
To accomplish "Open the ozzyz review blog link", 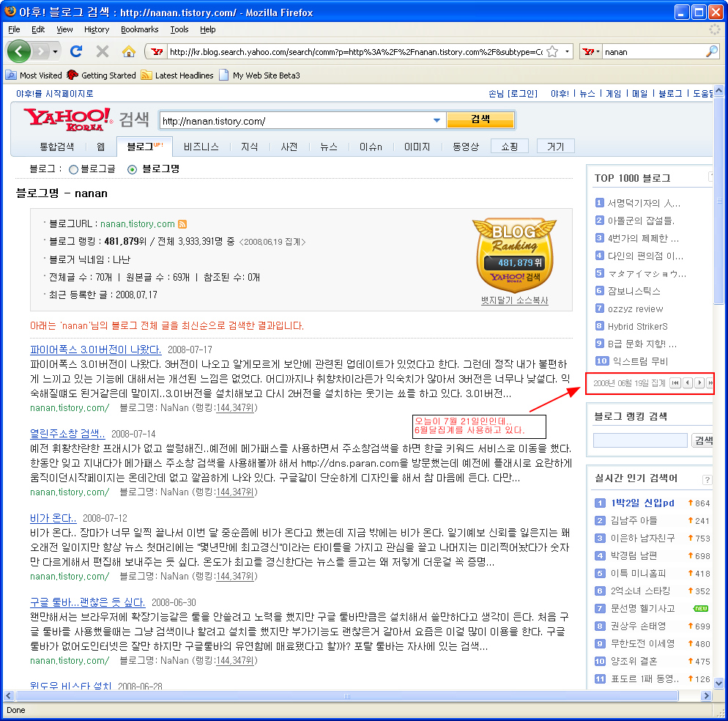I will 635,309.
